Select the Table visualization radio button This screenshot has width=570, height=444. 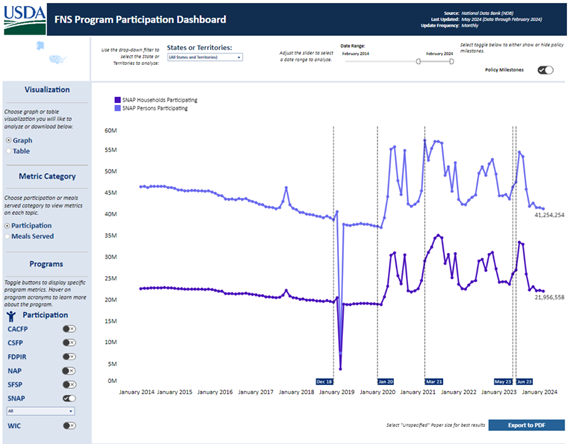(x=8, y=151)
